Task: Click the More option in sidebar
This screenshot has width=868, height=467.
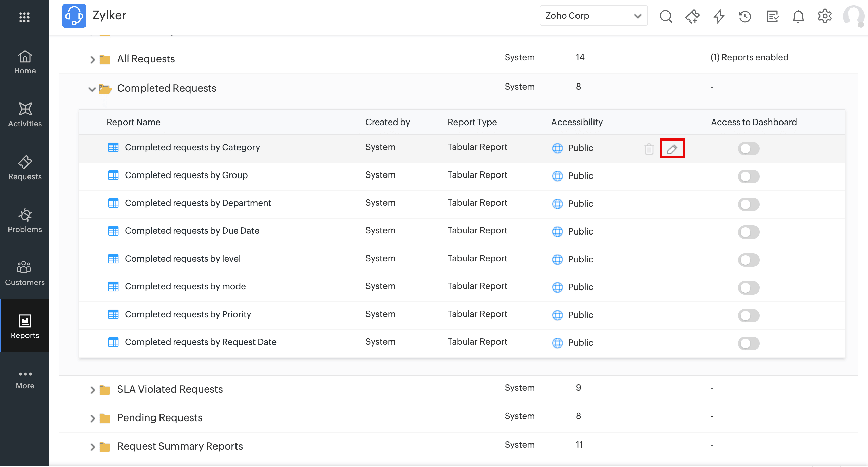Action: [25, 379]
